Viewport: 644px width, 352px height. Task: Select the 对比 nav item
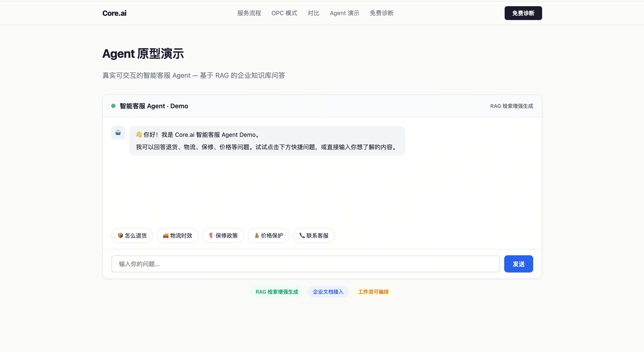tap(313, 13)
